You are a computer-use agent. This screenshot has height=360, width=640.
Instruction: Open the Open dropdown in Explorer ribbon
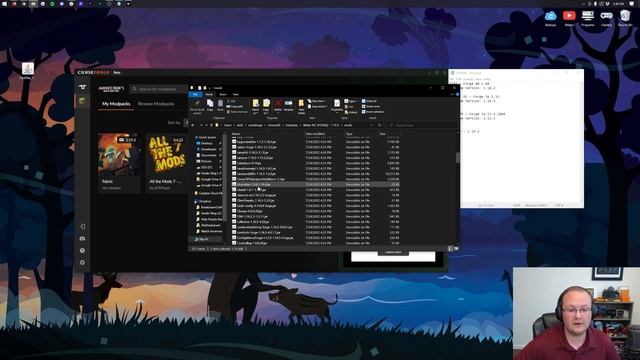point(351,101)
